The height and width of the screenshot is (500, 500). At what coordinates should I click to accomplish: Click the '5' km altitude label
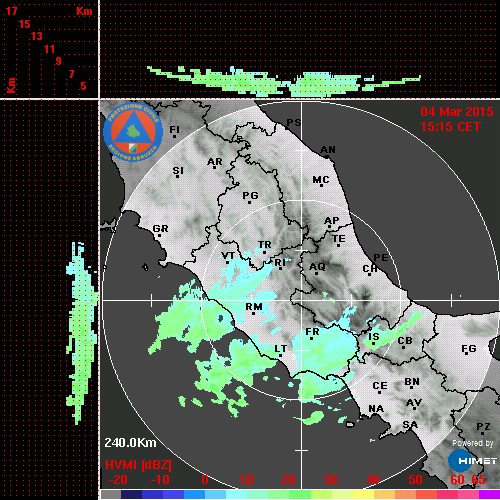click(83, 86)
